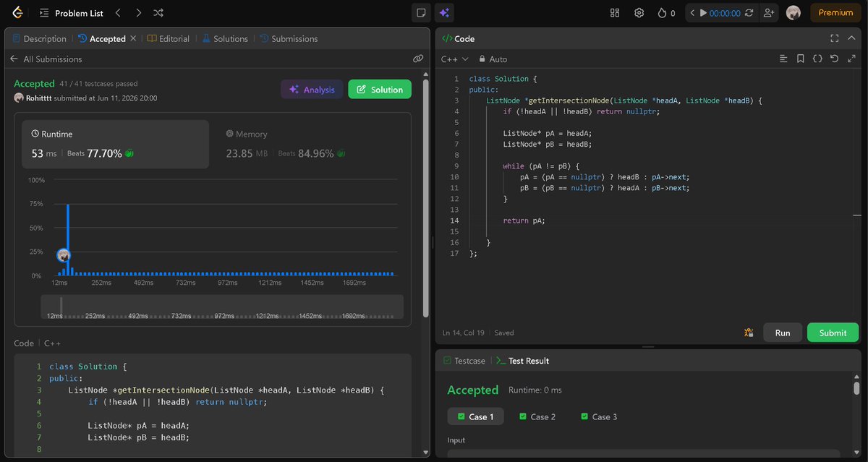868x462 pixels.
Task: Close the Accepted tab
Action: (x=133, y=38)
